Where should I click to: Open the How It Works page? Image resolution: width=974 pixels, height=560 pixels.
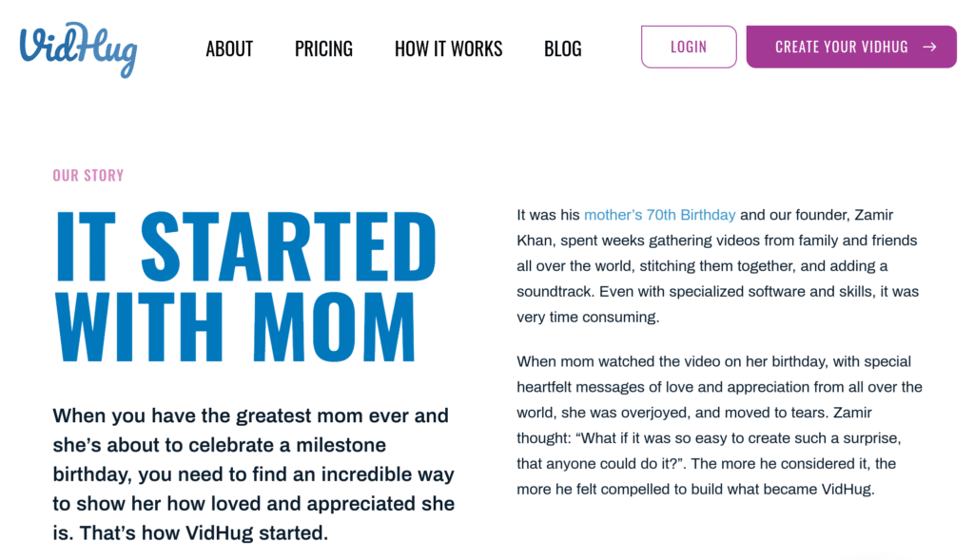(x=448, y=48)
